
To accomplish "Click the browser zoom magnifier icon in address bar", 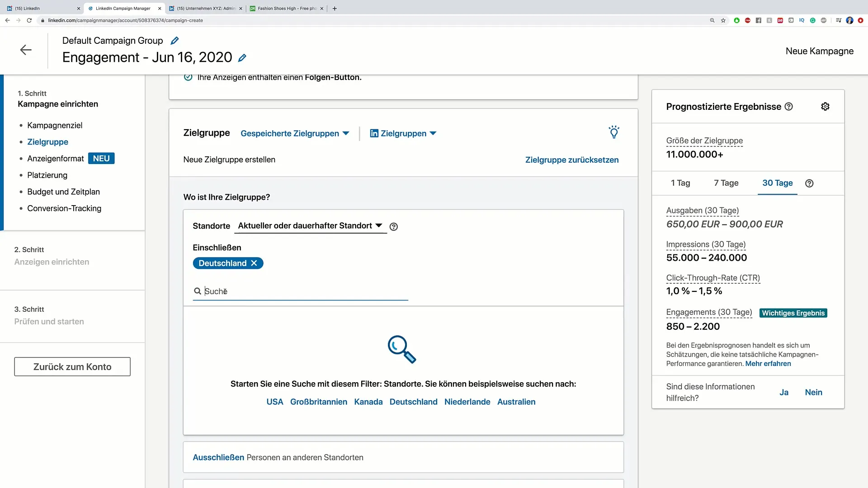I will (712, 20).
